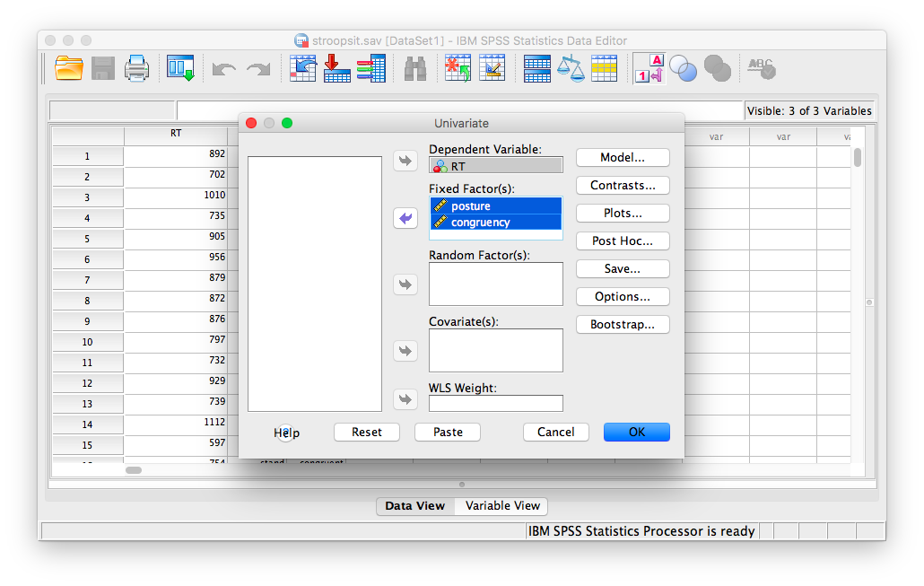The image size is (924, 586).
Task: Select the RT column header
Action: 176,135
